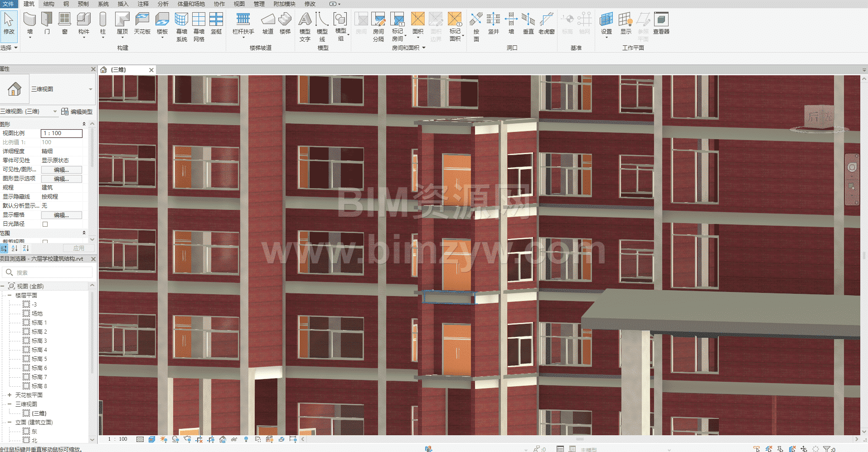Open the 选择 selection dropdown

coord(9,48)
